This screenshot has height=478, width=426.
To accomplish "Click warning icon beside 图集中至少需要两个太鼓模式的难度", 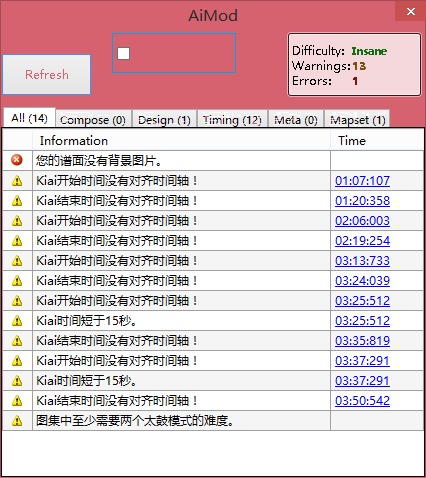I will pos(17,421).
